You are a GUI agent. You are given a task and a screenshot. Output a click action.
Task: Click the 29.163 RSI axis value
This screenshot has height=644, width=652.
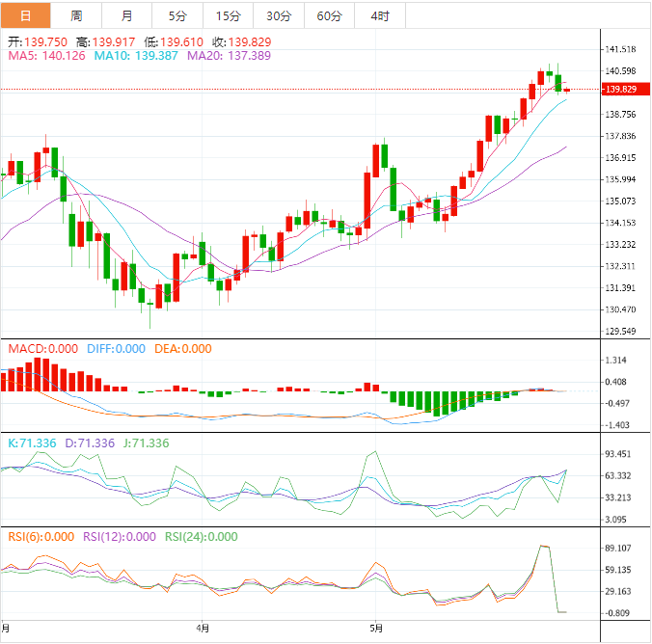(x=617, y=591)
